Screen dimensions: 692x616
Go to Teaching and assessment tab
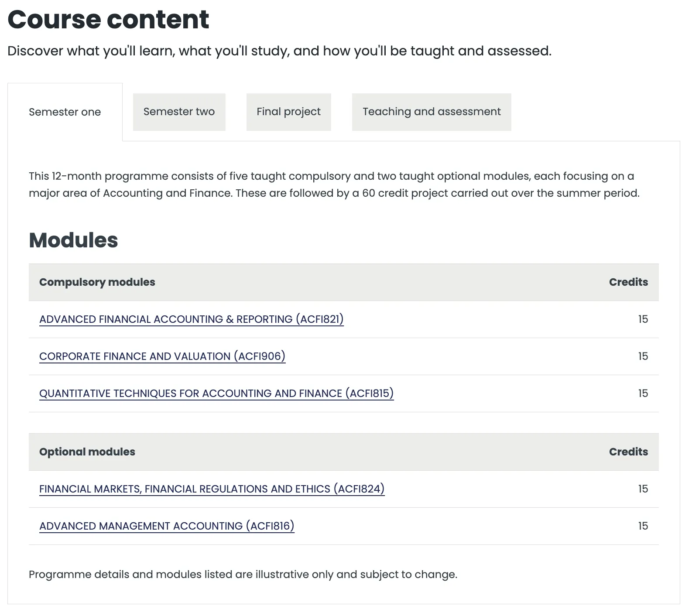click(431, 112)
